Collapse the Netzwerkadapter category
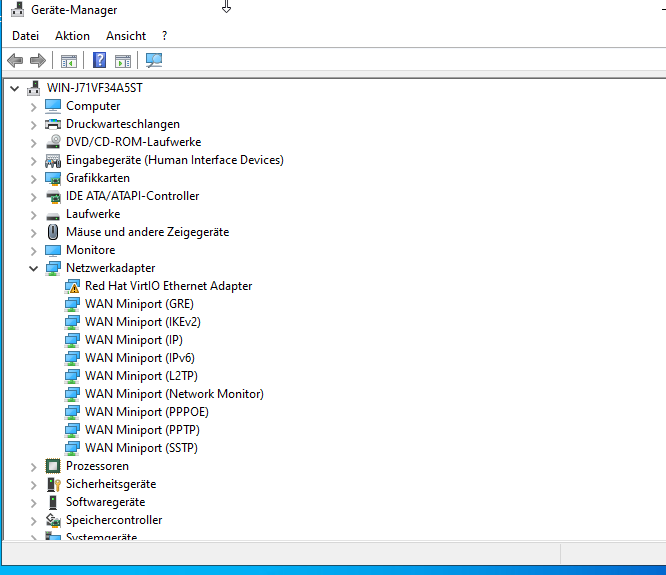 pyautogui.click(x=33, y=268)
